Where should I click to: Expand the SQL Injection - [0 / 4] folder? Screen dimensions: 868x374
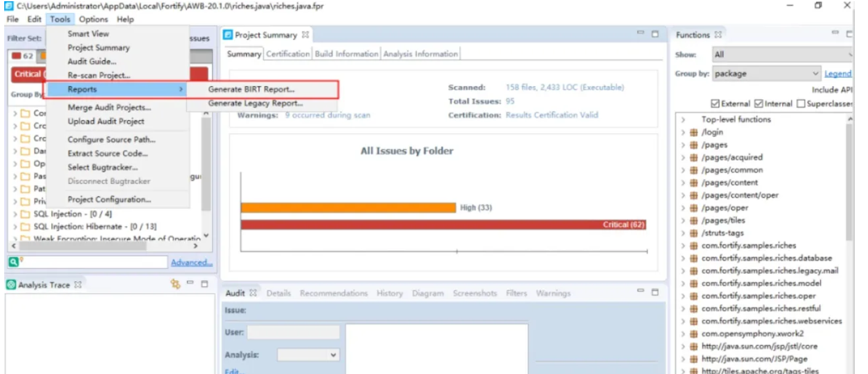[15, 214]
